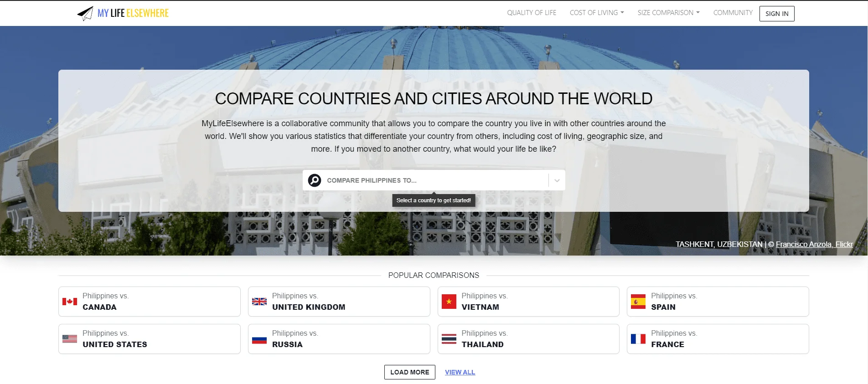Open Philippines vs. Spain comparison
Viewport: 868px width, 384px height.
(x=718, y=302)
